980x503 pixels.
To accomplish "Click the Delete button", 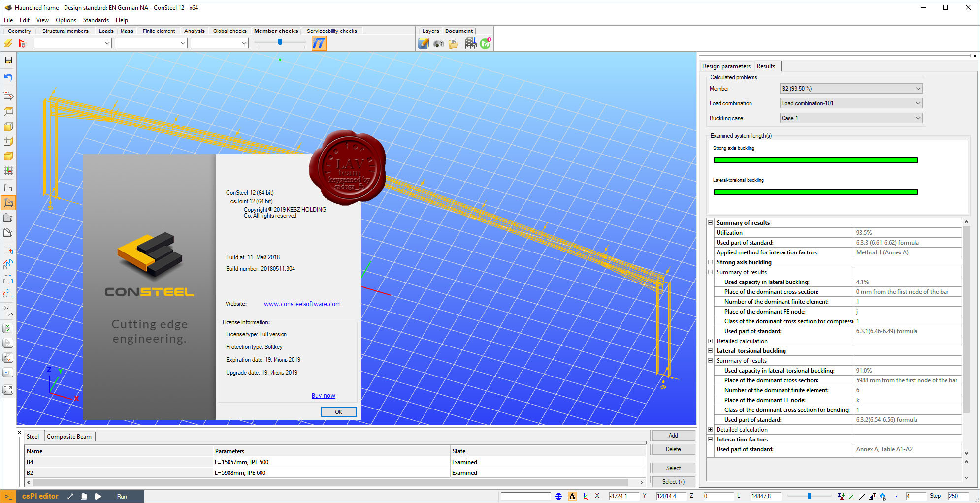I will 673,449.
